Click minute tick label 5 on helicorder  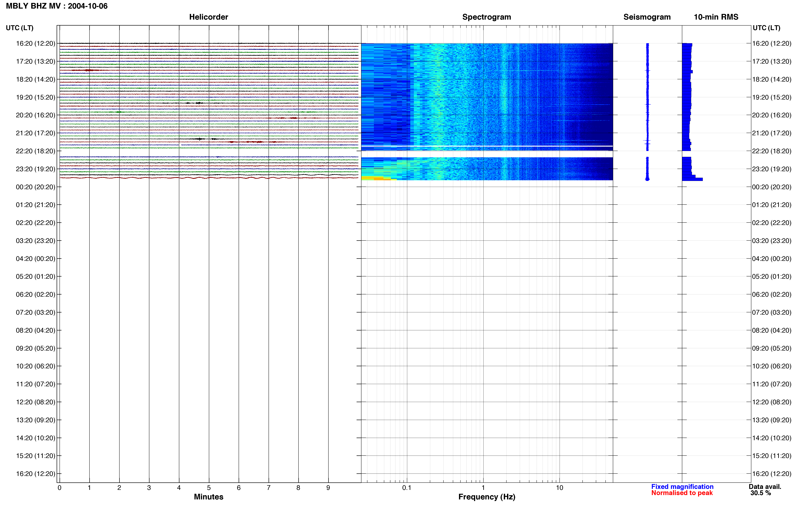pyautogui.click(x=209, y=488)
